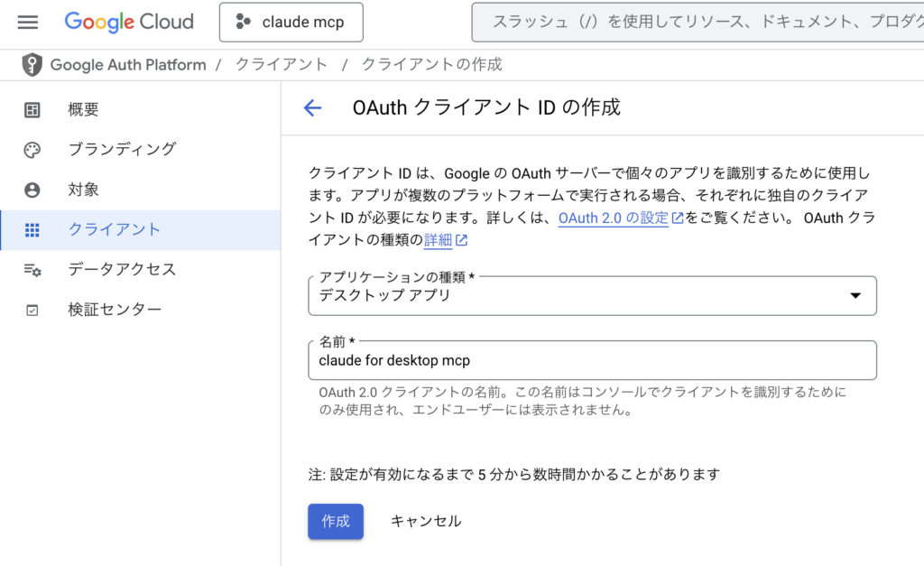
Task: Click the 名前 input field
Action: [591, 360]
